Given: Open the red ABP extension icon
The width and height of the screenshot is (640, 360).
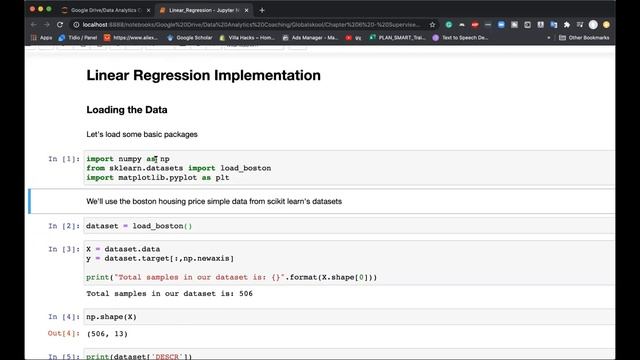Looking at the screenshot, I should 475,25.
